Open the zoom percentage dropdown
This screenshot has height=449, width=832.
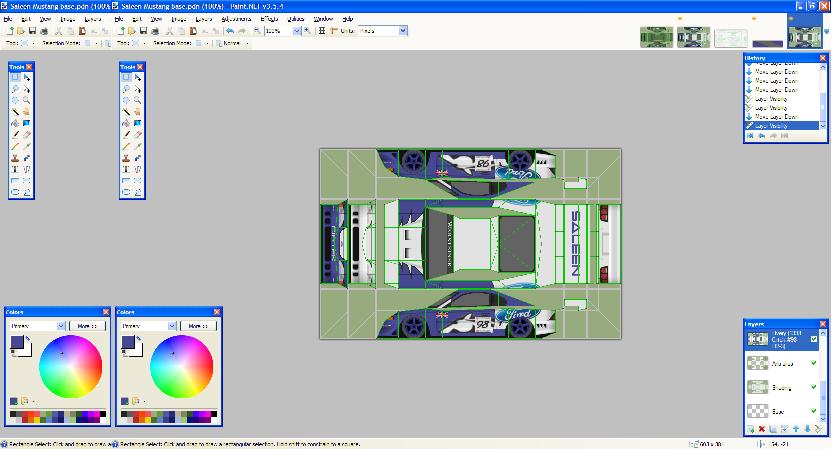pos(297,31)
